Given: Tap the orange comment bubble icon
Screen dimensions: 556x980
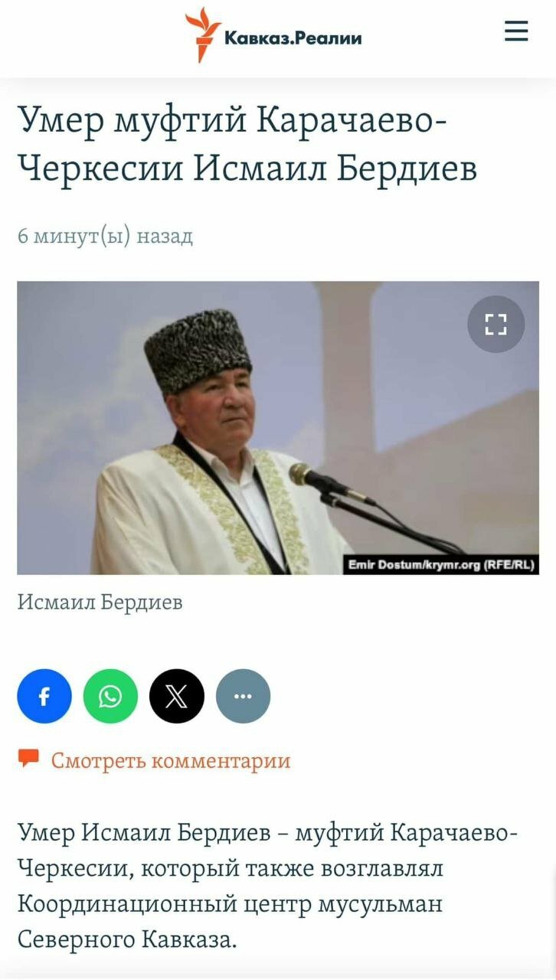Looking at the screenshot, I should point(29,759).
